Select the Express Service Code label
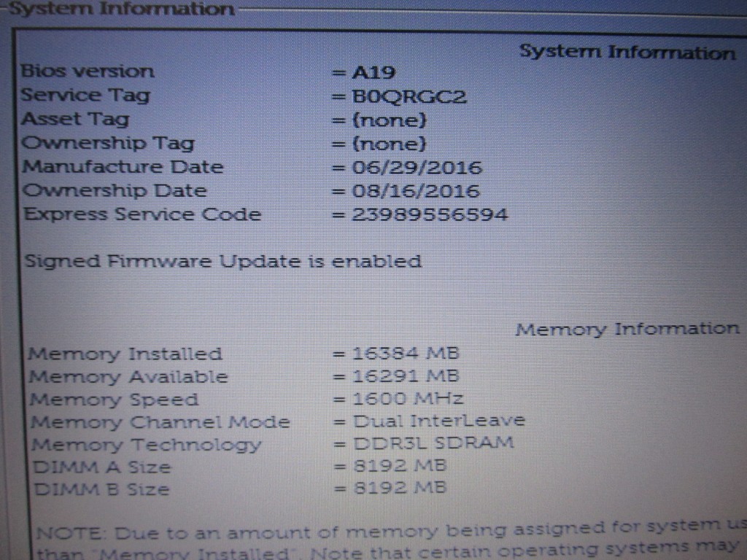Image resolution: width=747 pixels, height=560 pixels. pos(142,214)
